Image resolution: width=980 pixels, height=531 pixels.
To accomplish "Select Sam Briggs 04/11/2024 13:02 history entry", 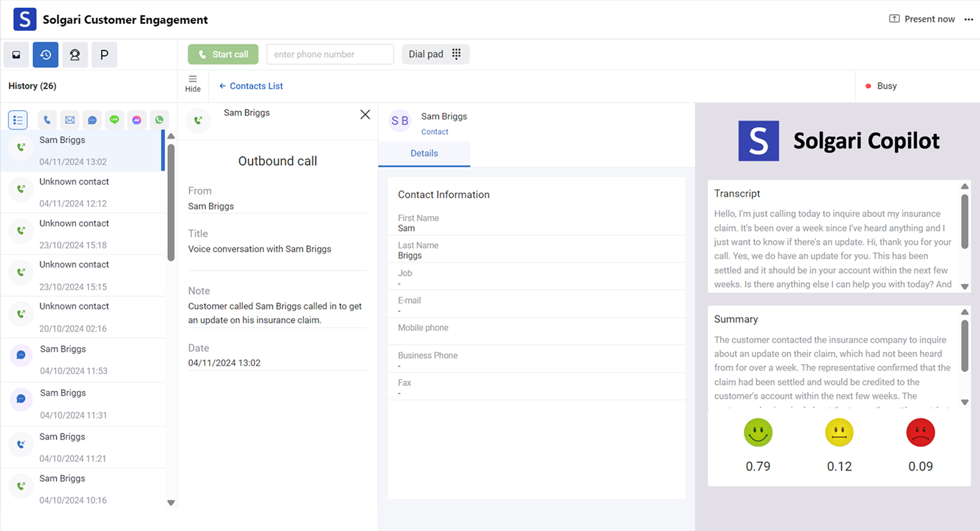I will [x=82, y=150].
